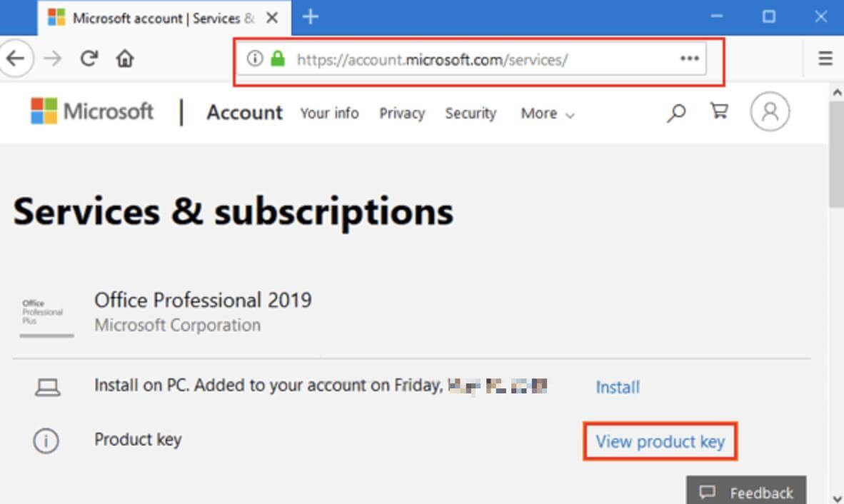The height and width of the screenshot is (504, 844).
Task: Click the scrollbar up arrow
Action: (x=837, y=93)
